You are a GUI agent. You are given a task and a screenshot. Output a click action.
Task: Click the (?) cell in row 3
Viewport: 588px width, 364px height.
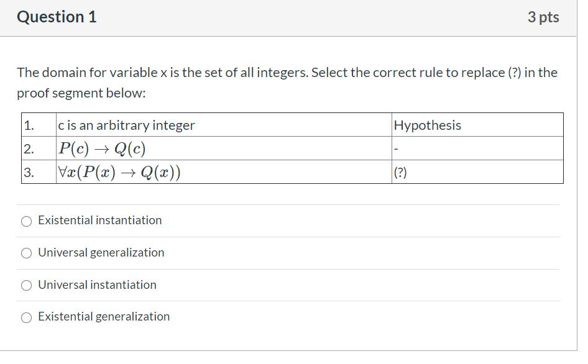click(400, 171)
